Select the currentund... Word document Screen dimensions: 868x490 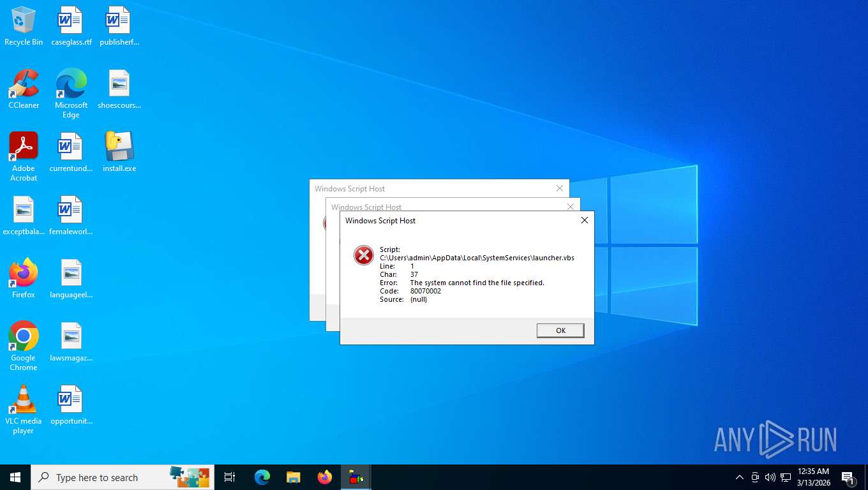tap(71, 152)
